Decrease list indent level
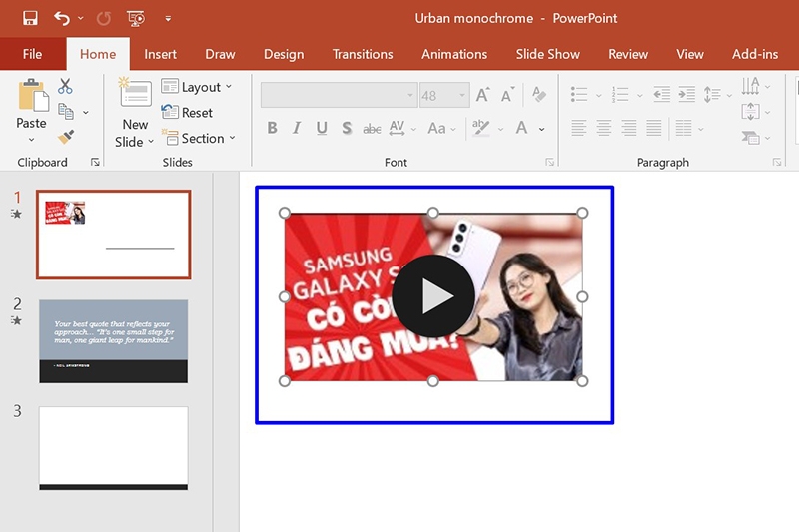This screenshot has width=799, height=532. (661, 94)
